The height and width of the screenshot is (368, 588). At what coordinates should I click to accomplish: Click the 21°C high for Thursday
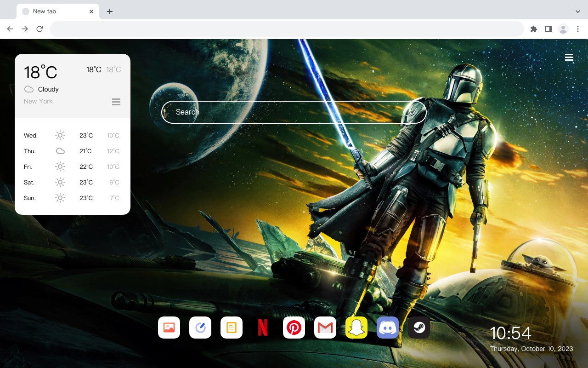[85, 151]
